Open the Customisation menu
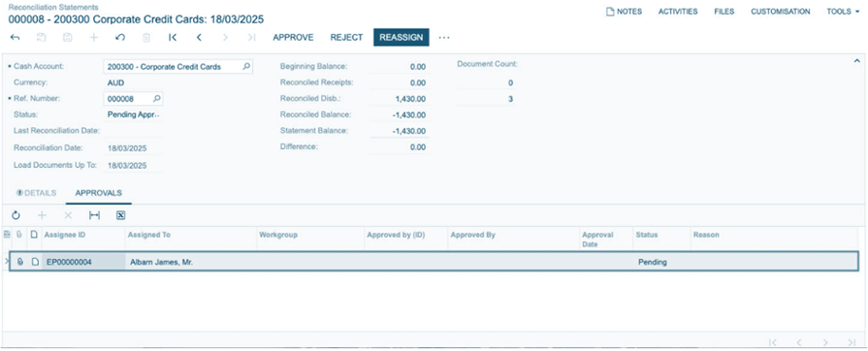 pyautogui.click(x=781, y=11)
